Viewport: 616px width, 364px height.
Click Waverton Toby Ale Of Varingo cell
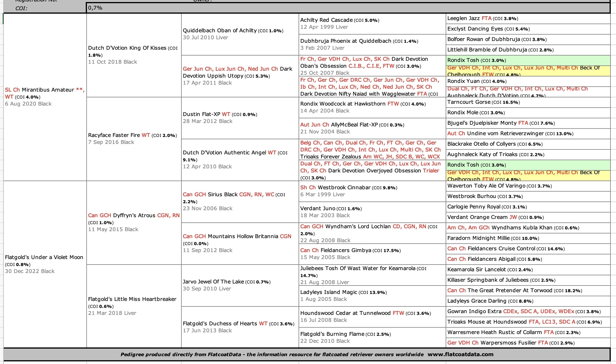click(x=528, y=186)
